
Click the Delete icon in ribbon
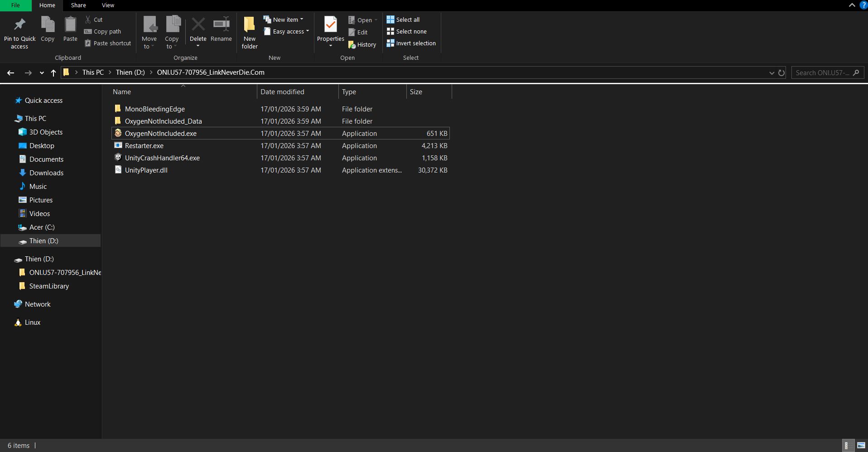[x=198, y=25]
